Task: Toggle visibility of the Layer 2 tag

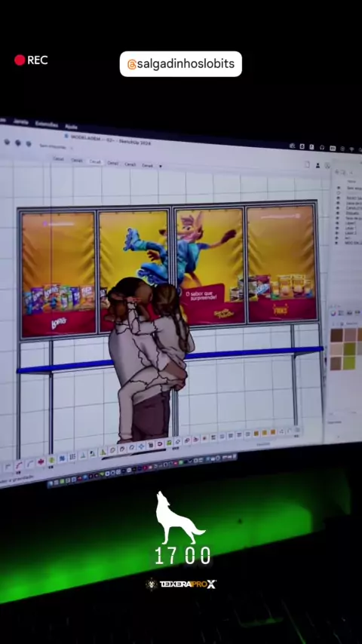Action: pyautogui.click(x=336, y=233)
